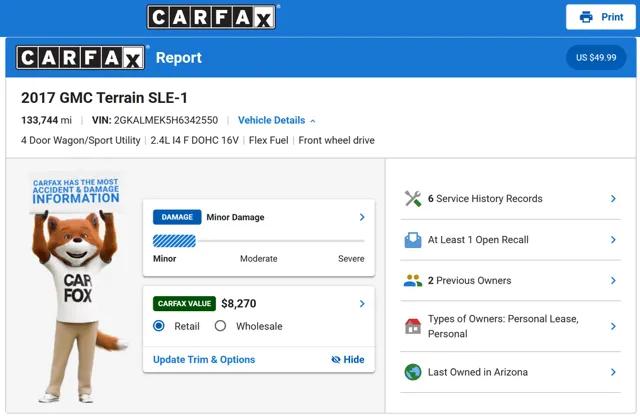The height and width of the screenshot is (416, 640).
Task: Expand Last Owned in Arizona chevron
Action: point(613,372)
